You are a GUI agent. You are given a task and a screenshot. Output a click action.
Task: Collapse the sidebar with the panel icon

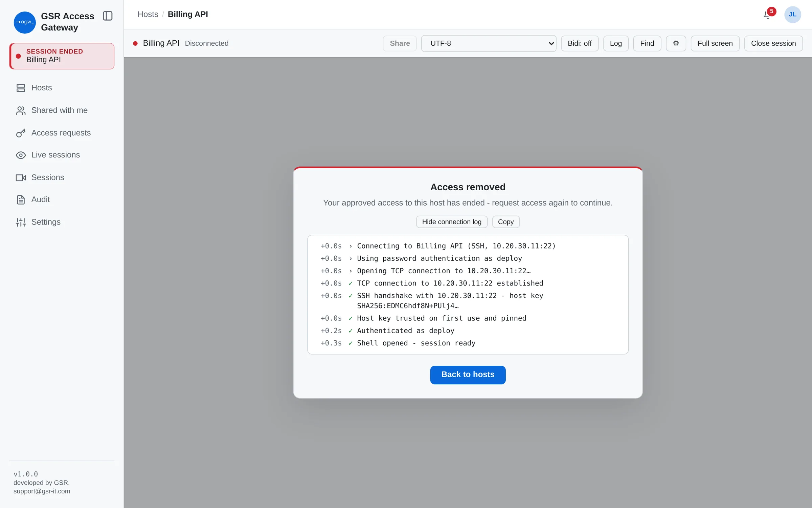[108, 16]
